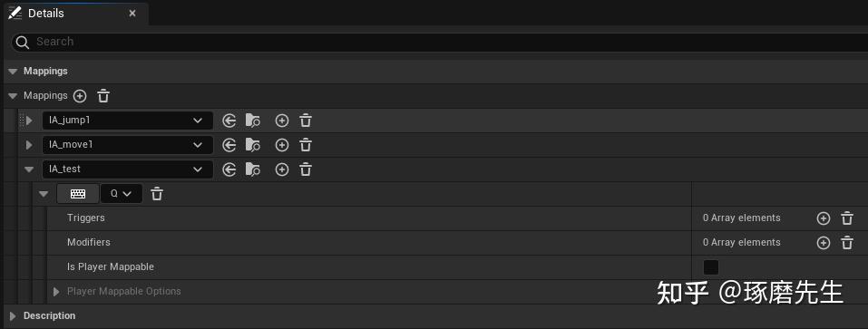Open the Q key selection dropdown

pos(122,194)
